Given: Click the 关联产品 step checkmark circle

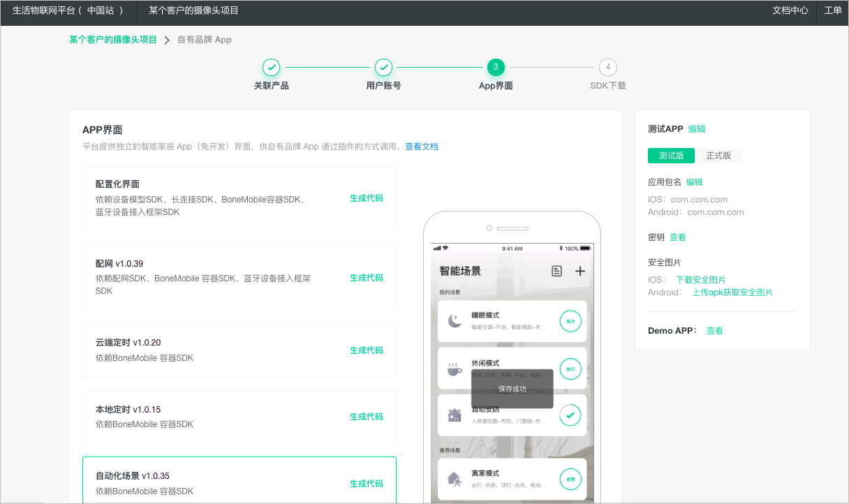Looking at the screenshot, I should tap(272, 67).
